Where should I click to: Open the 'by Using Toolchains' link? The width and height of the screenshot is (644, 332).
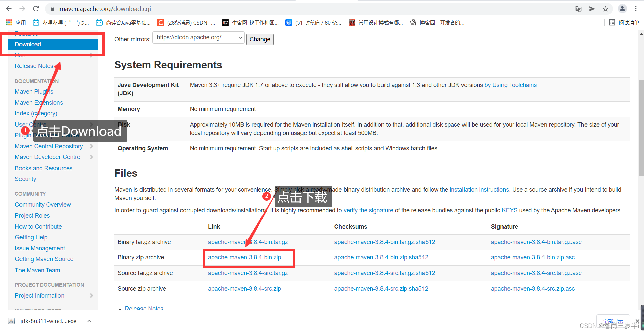[x=511, y=85]
